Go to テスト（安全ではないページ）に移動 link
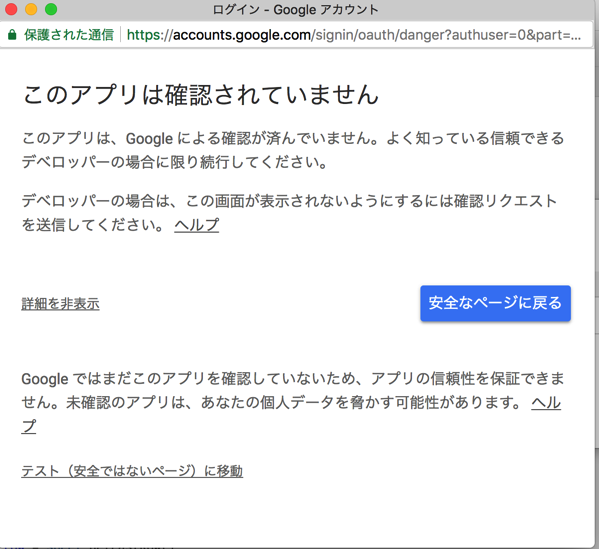The image size is (599, 549). click(x=132, y=471)
